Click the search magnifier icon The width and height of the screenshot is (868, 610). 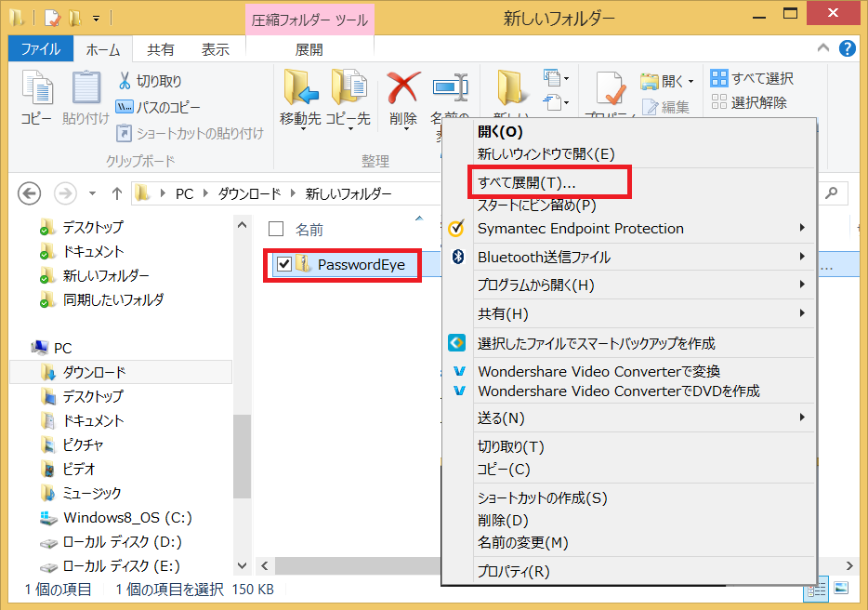point(831,192)
